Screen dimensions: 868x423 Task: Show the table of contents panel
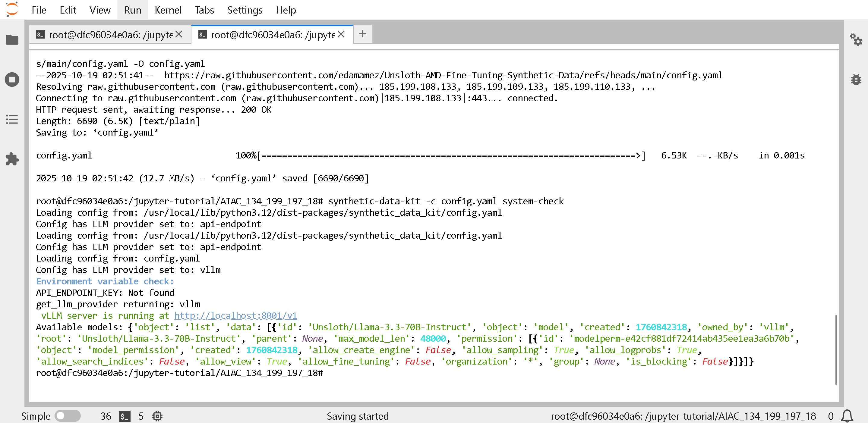coord(12,120)
